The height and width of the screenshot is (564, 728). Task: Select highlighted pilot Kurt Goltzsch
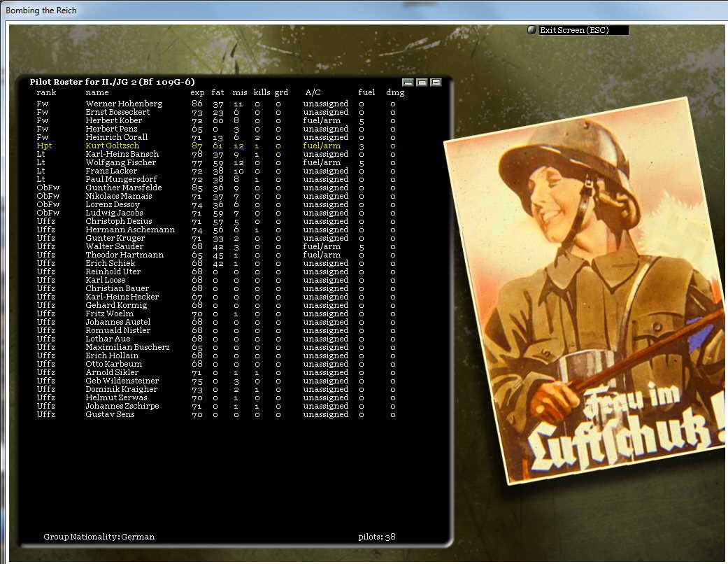tap(113, 146)
